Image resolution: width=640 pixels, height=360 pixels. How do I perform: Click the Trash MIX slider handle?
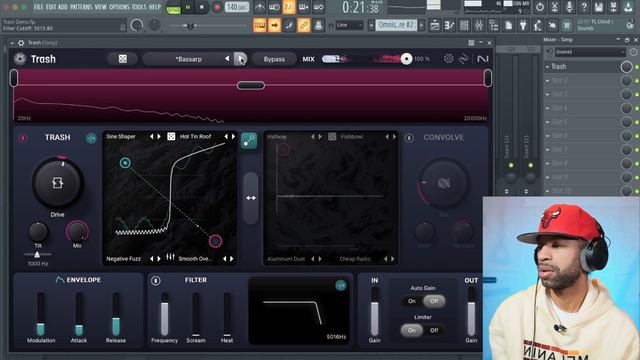tap(406, 59)
